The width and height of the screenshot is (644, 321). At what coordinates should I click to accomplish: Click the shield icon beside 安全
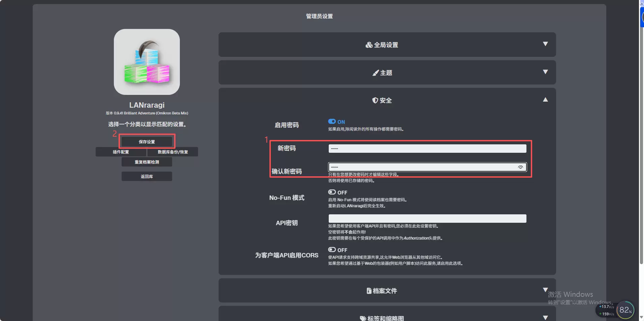(375, 100)
